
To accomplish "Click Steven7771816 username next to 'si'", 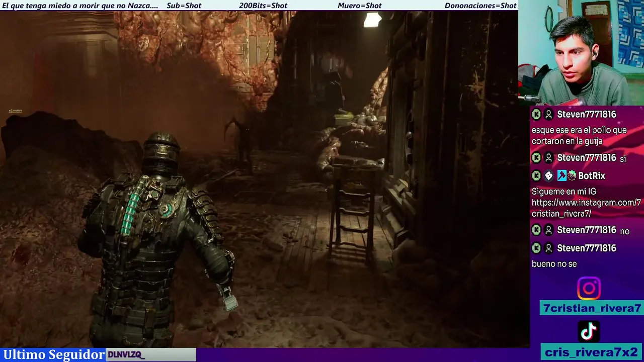I will (587, 158).
